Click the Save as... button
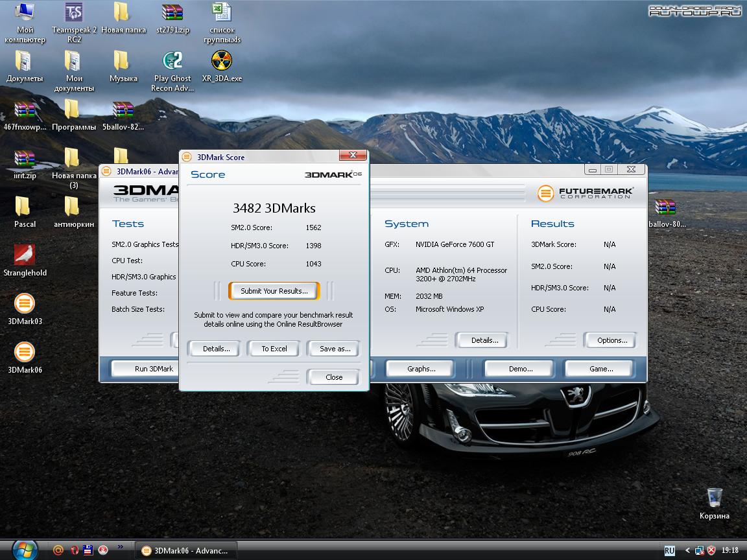Viewport: 747px width, 560px height. tap(335, 349)
